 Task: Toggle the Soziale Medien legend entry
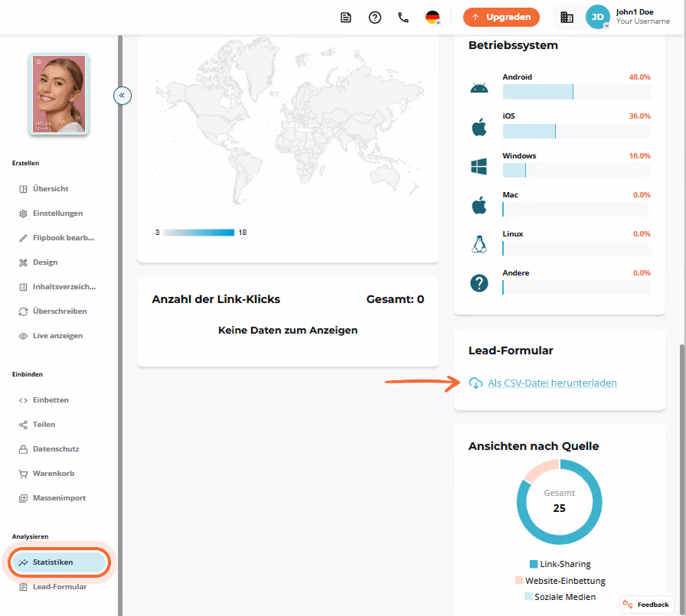click(x=560, y=597)
